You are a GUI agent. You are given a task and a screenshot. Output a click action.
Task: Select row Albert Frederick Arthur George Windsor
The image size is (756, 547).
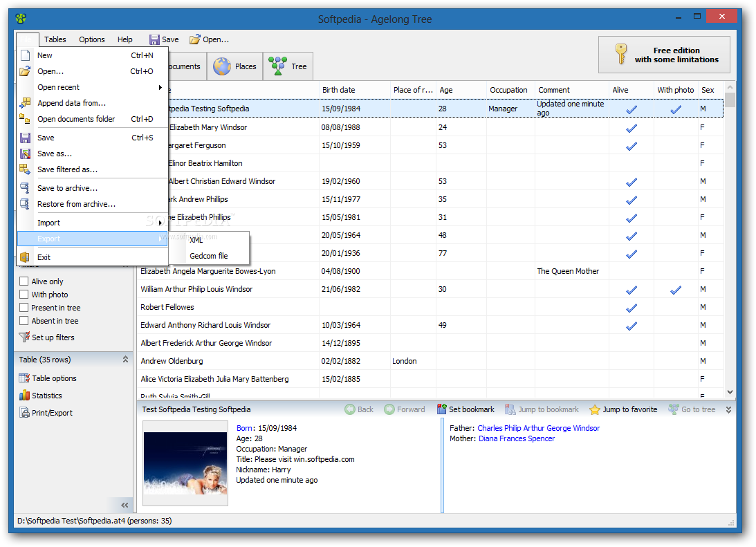point(430,343)
